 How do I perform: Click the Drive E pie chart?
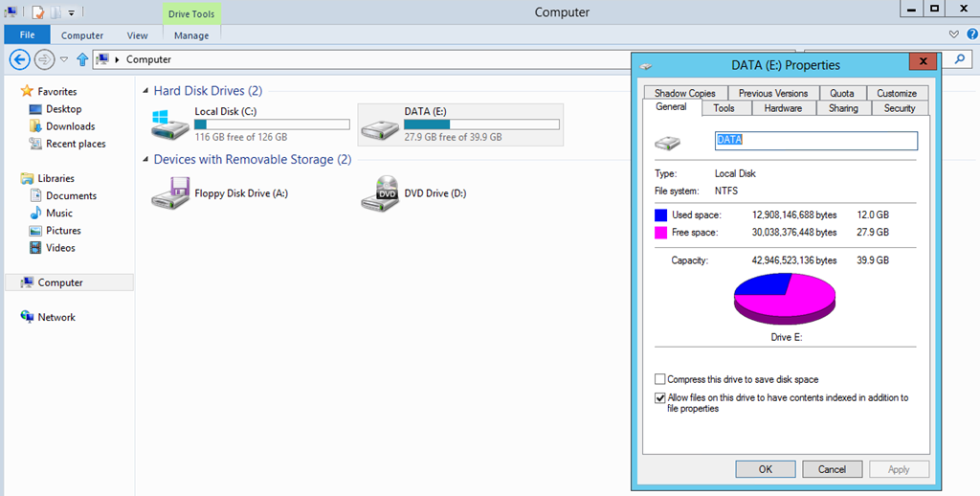[785, 299]
